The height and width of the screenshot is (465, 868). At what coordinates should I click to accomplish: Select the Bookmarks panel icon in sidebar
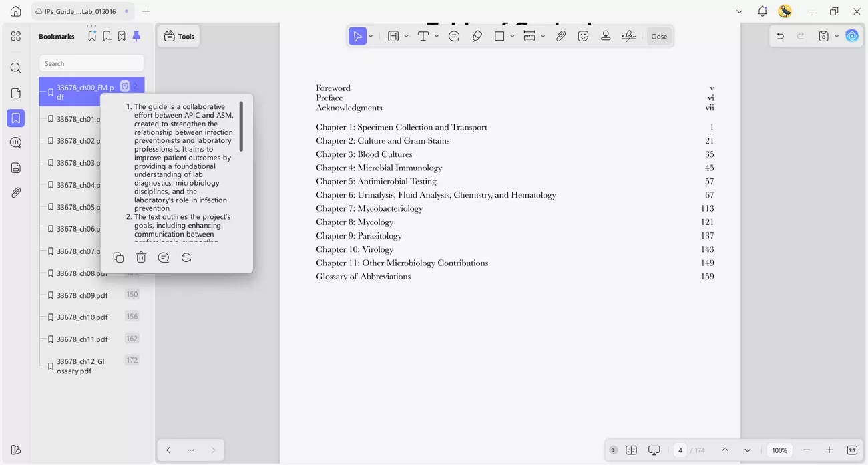click(x=16, y=118)
